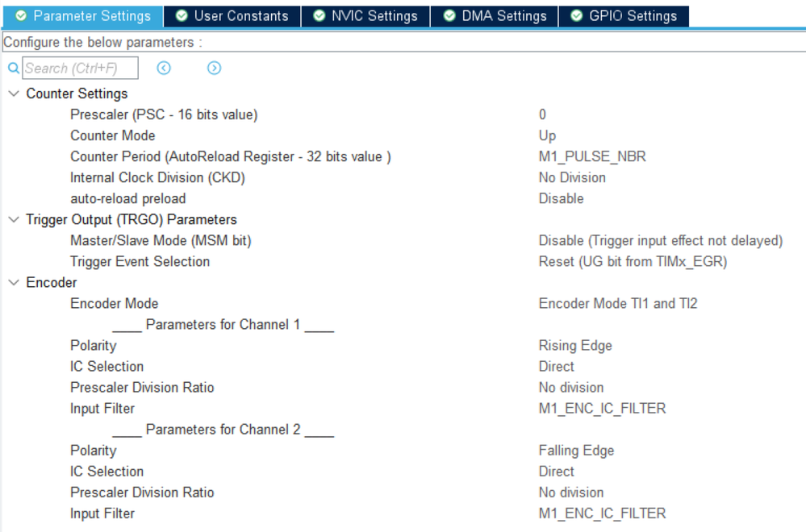Select the Counter Mode value Up
Image resolution: width=806 pixels, height=532 pixels.
point(547,135)
